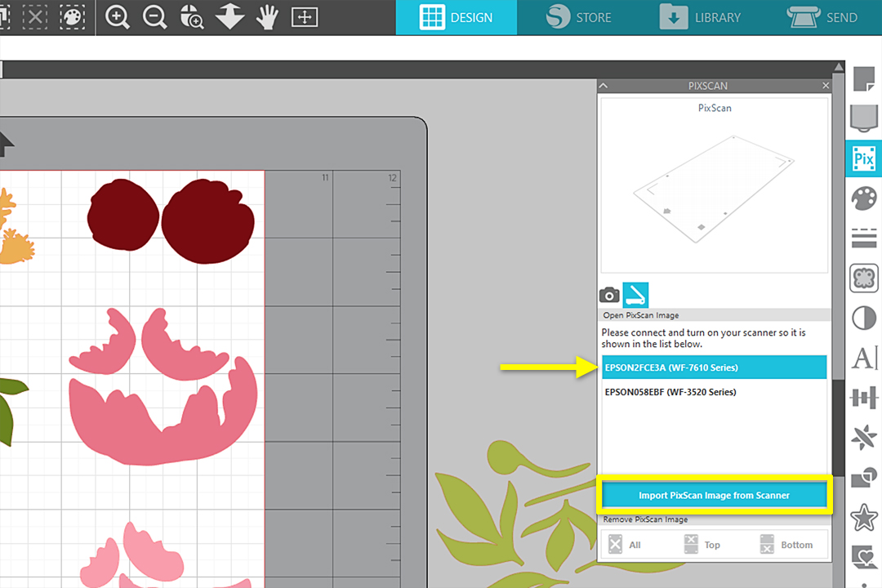
Task: Click the scroll up arrow beside the panel
Action: click(839, 67)
